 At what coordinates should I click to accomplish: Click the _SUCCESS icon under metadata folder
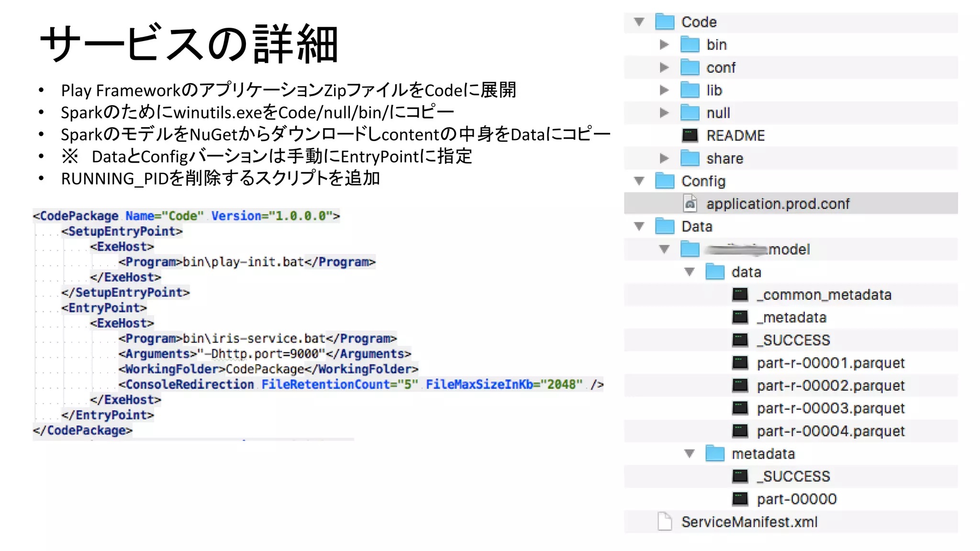point(740,476)
